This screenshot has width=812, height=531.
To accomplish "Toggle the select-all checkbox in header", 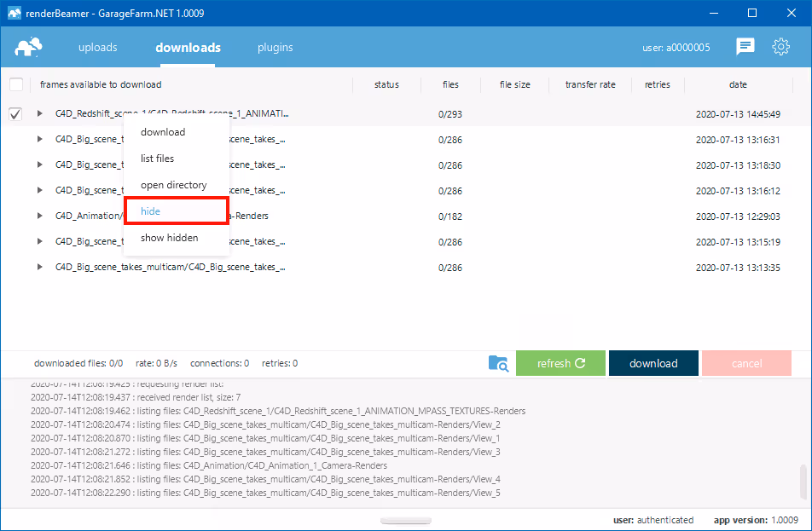I will [x=16, y=84].
